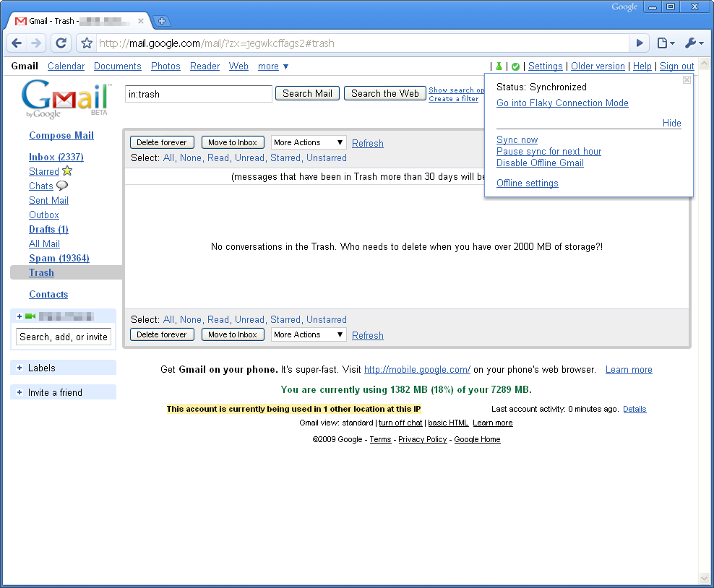The width and height of the screenshot is (714, 588).
Task: Click the green video camera chat icon
Action: [30, 316]
